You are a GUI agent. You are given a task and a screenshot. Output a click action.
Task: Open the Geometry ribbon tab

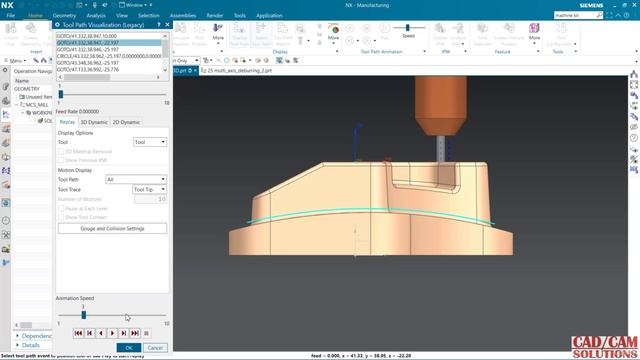click(64, 16)
